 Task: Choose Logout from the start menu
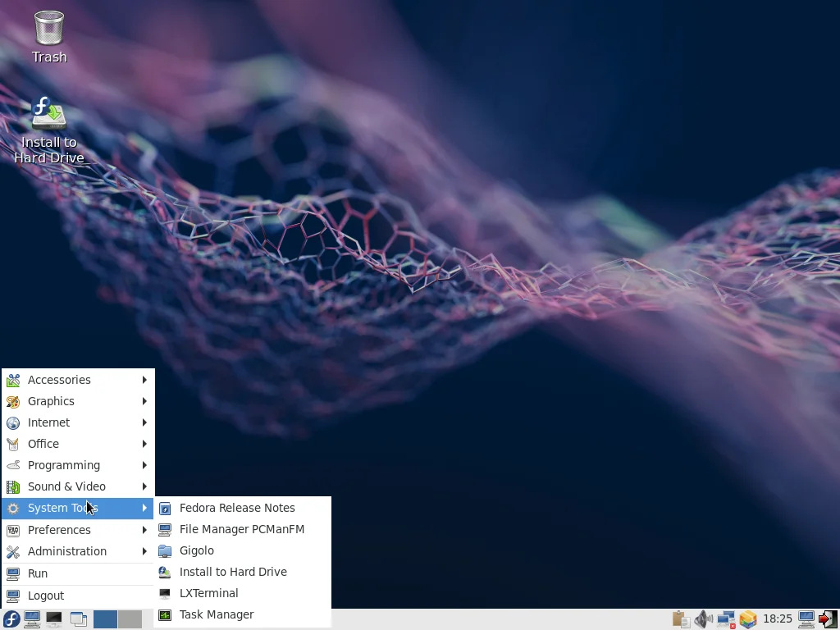tap(78, 596)
